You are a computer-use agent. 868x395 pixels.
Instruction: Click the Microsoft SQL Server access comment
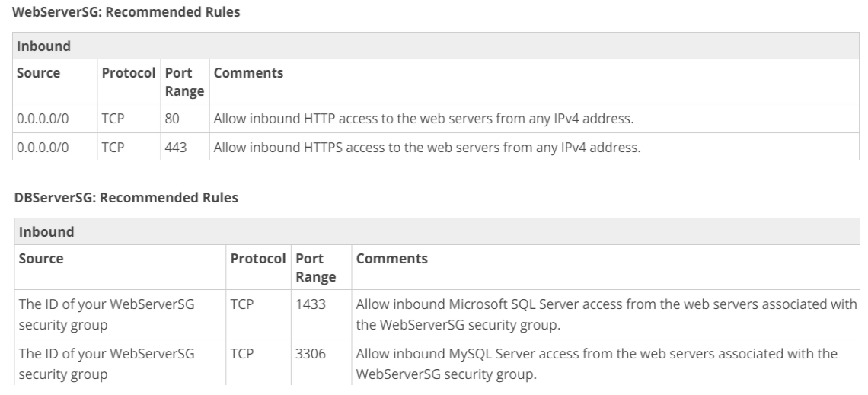[606, 314]
